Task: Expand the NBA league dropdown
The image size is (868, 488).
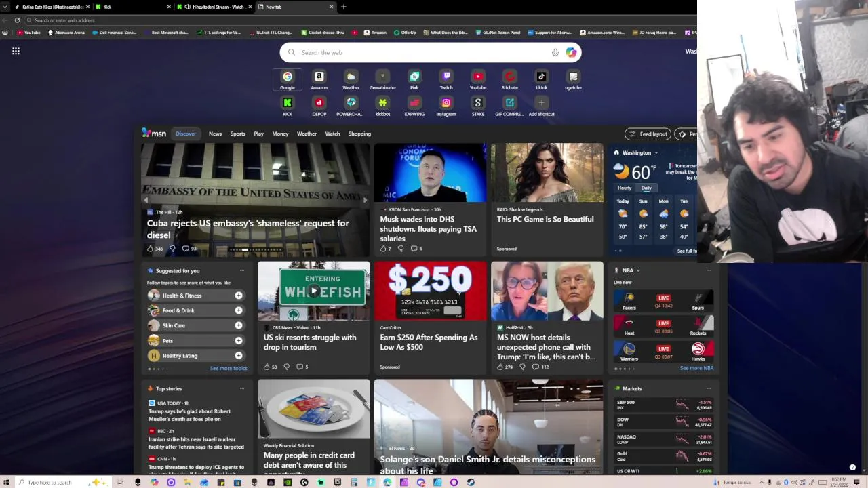Action: point(638,270)
